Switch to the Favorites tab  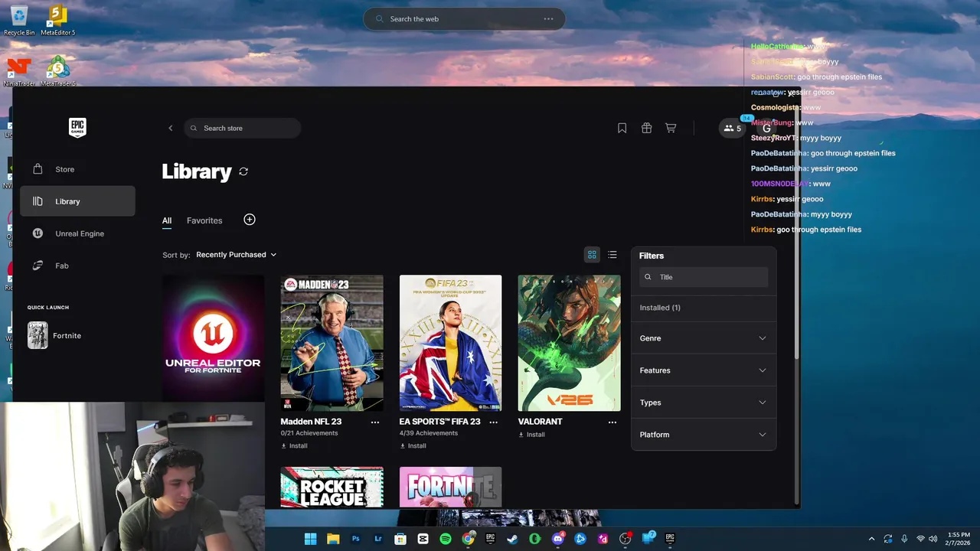point(204,220)
